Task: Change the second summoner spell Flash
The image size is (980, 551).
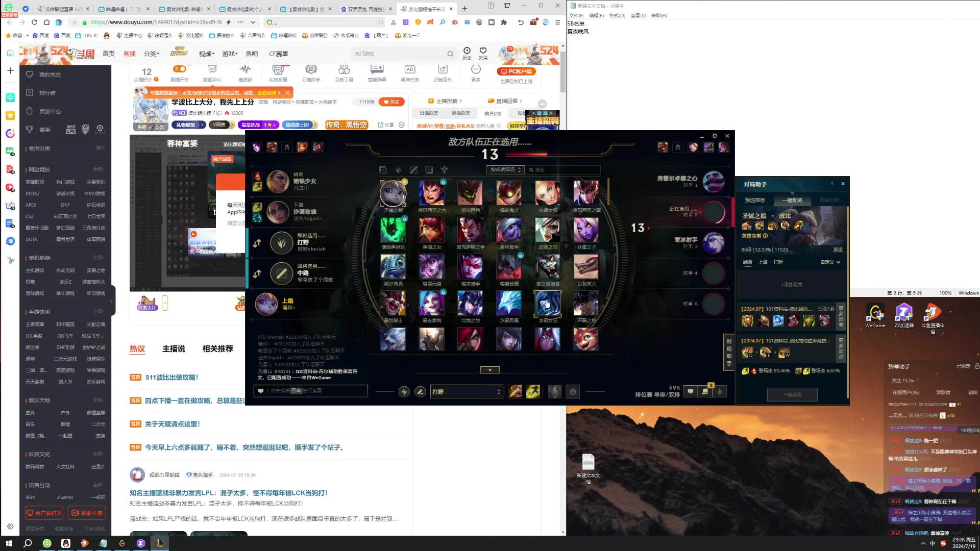Action: pyautogui.click(x=533, y=391)
